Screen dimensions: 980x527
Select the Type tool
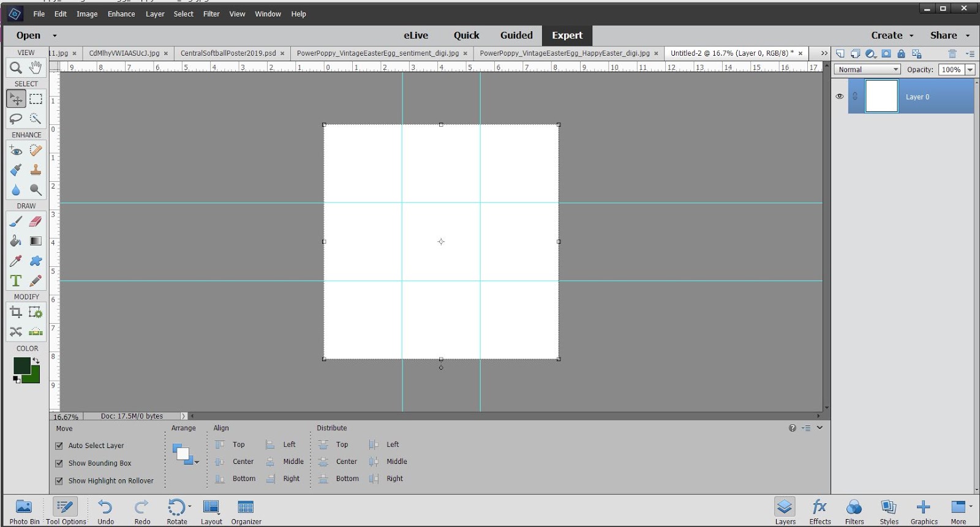(x=16, y=281)
